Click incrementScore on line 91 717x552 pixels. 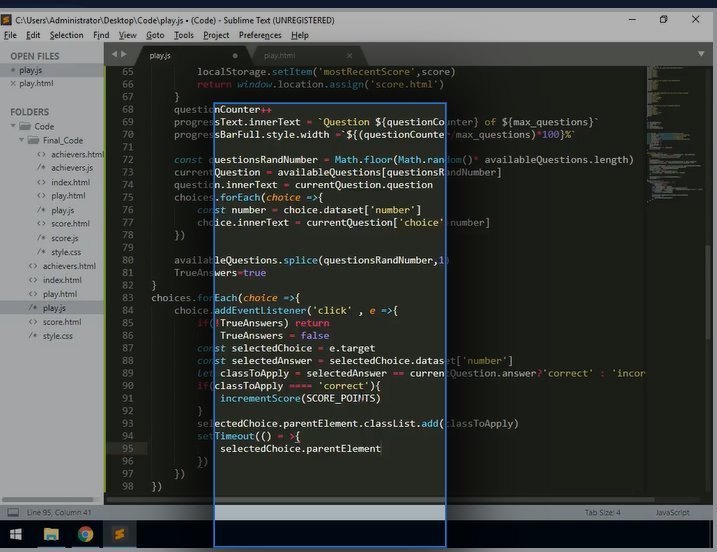[260, 398]
